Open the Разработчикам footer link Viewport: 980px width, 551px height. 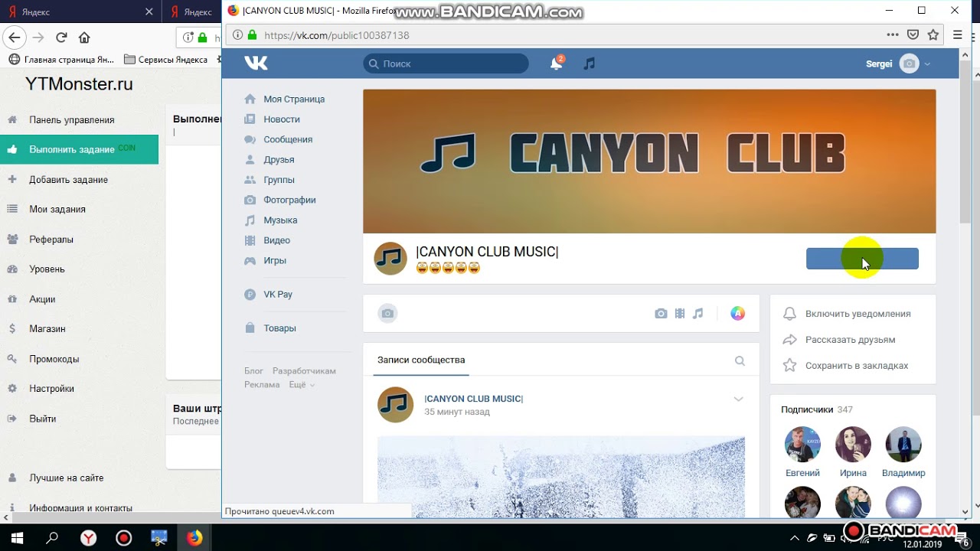[304, 371]
